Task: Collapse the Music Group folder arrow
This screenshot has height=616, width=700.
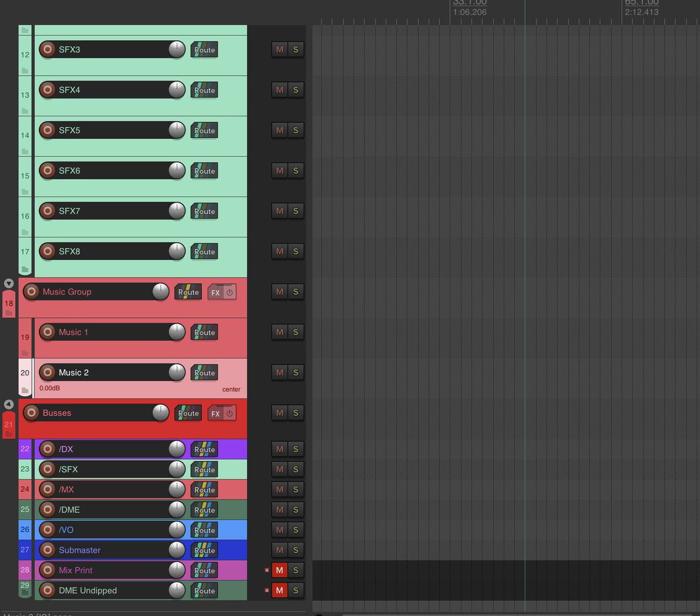Action: pyautogui.click(x=9, y=283)
